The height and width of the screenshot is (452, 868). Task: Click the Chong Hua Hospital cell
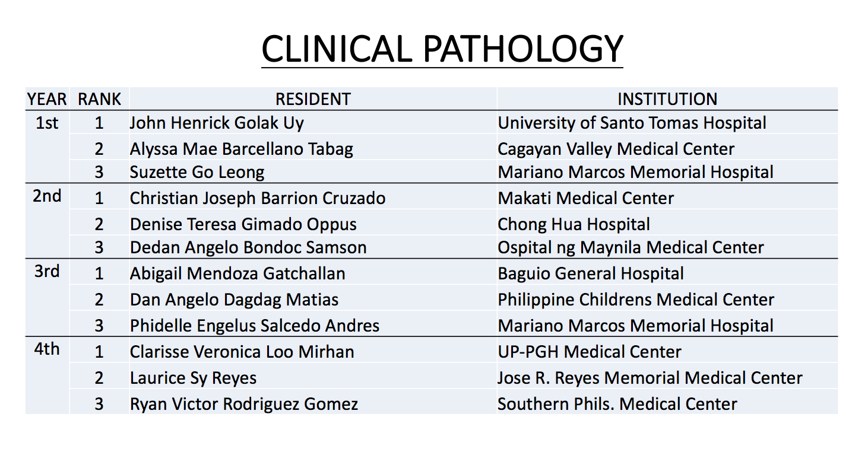(574, 224)
